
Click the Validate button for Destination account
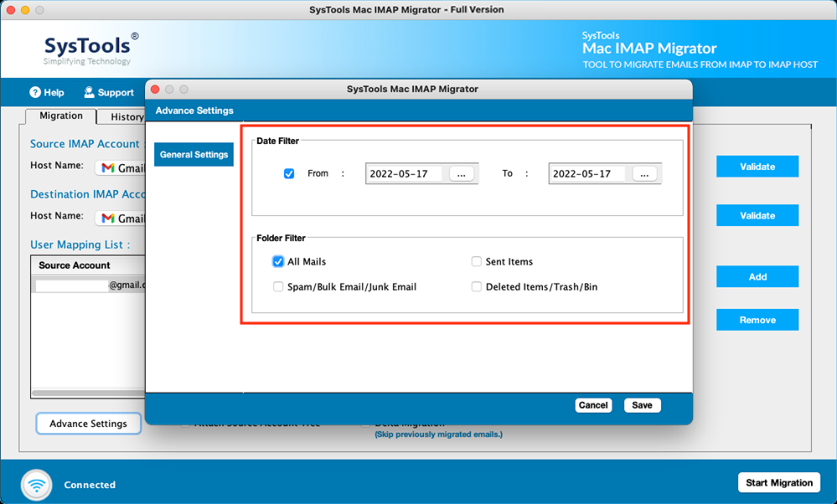pos(757,215)
